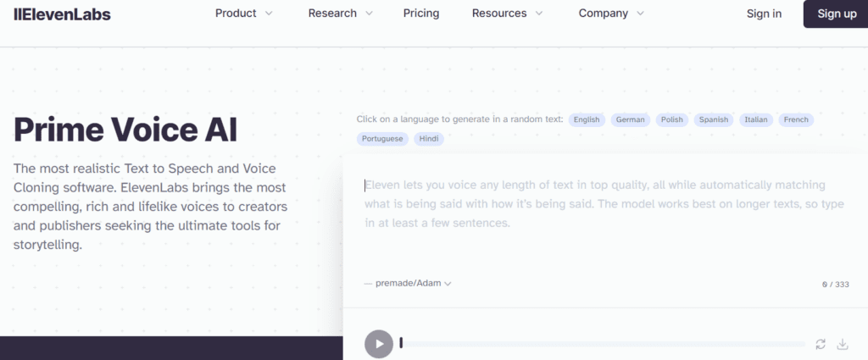Expand the Research menu
Screen dimensions: 868x360
(341, 14)
